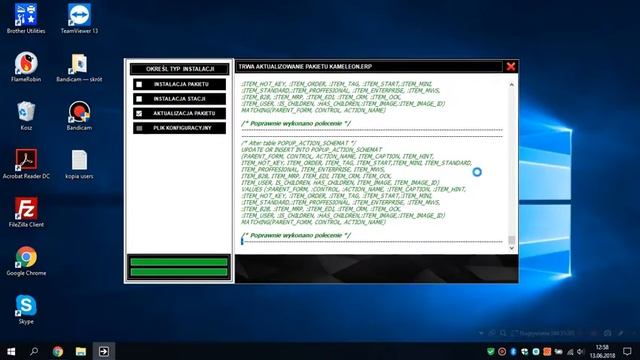Open the Bluetooth tray icon
640x360 pixels.
pyautogui.click(x=513, y=351)
